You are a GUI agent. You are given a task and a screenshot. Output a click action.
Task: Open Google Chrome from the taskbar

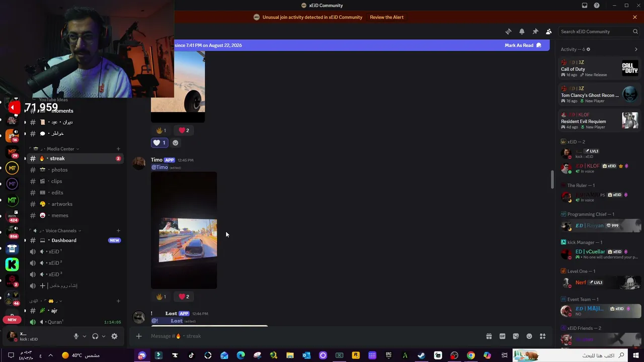coord(470,355)
